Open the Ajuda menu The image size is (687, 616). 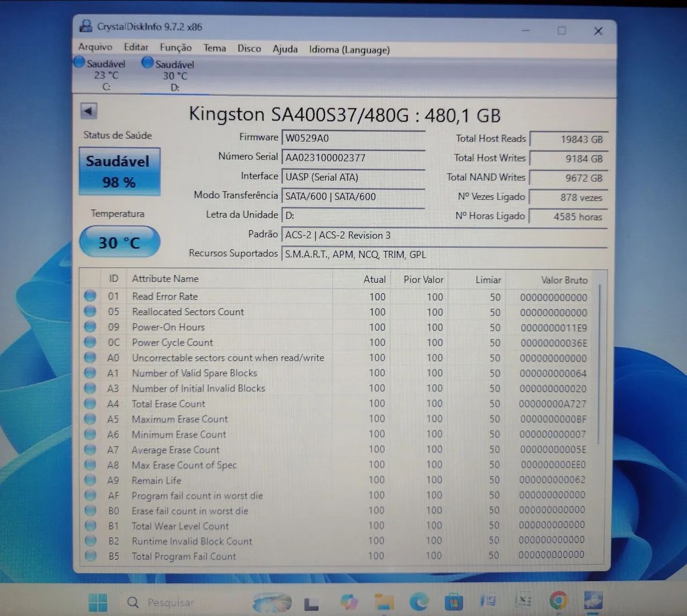point(285,49)
